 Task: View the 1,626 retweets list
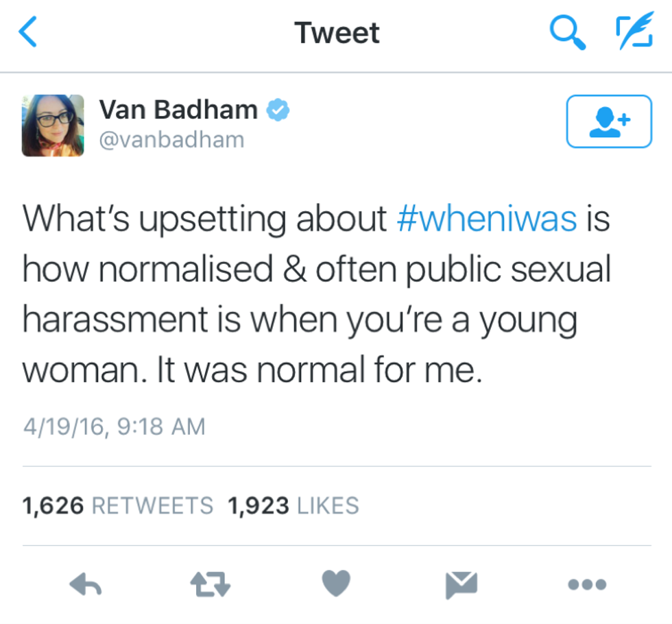click(x=118, y=506)
